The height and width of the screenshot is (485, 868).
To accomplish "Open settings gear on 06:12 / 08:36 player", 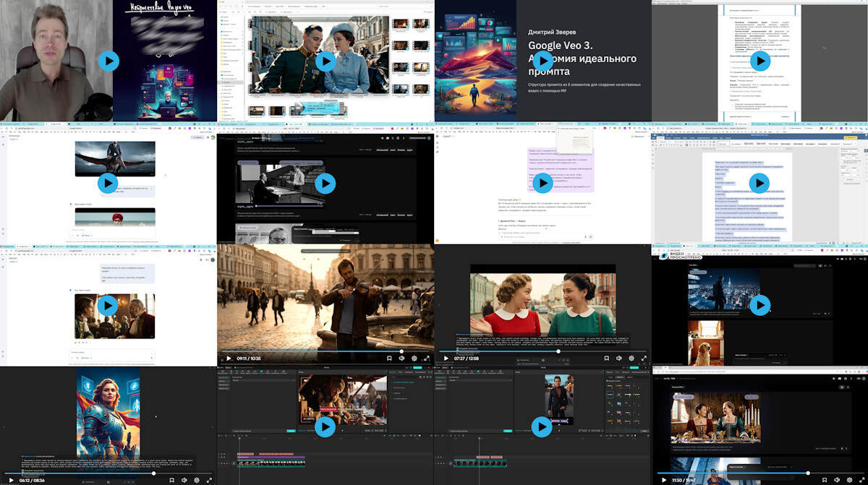I will (196, 480).
